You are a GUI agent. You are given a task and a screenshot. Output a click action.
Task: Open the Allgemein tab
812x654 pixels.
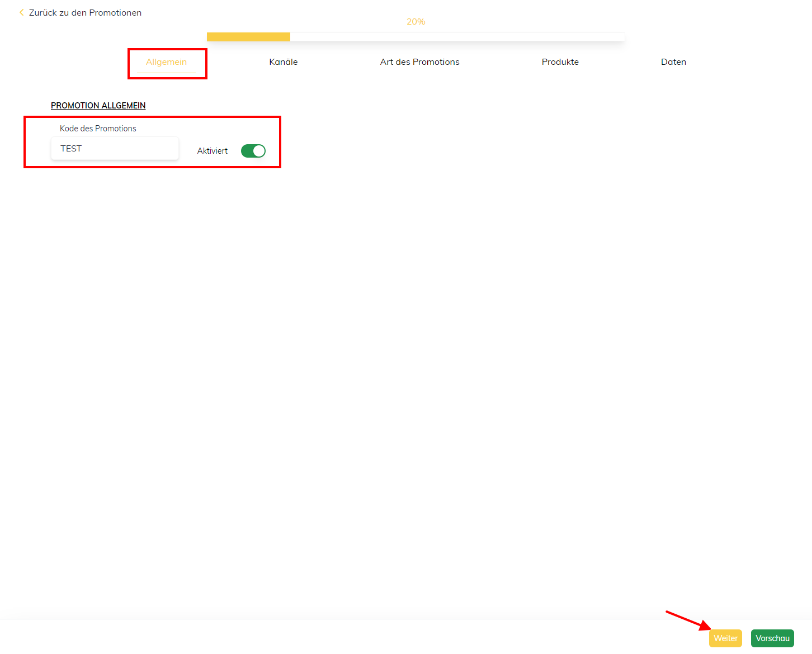pos(166,62)
